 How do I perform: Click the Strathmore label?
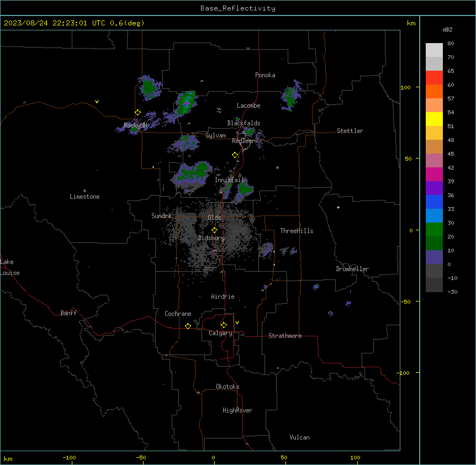285,336
